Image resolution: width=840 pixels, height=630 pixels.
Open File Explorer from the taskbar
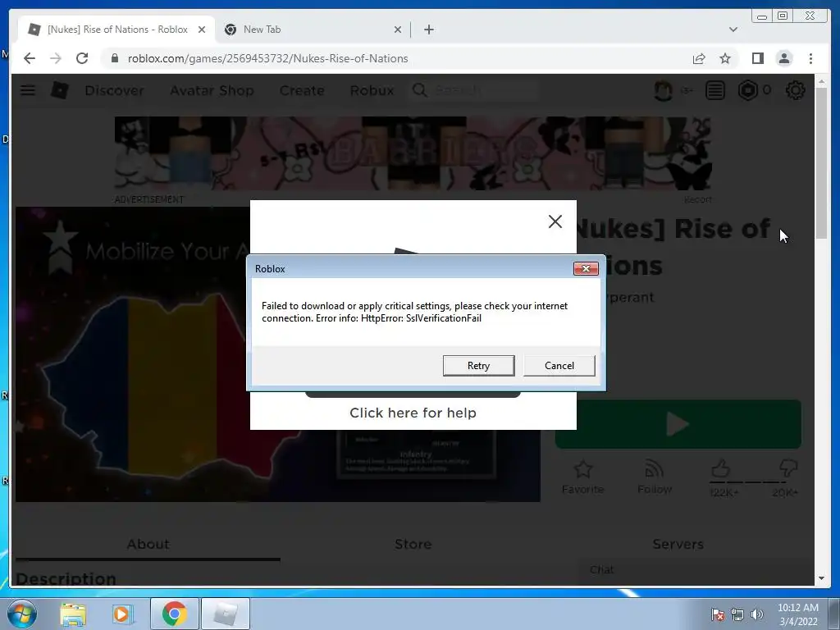73,614
